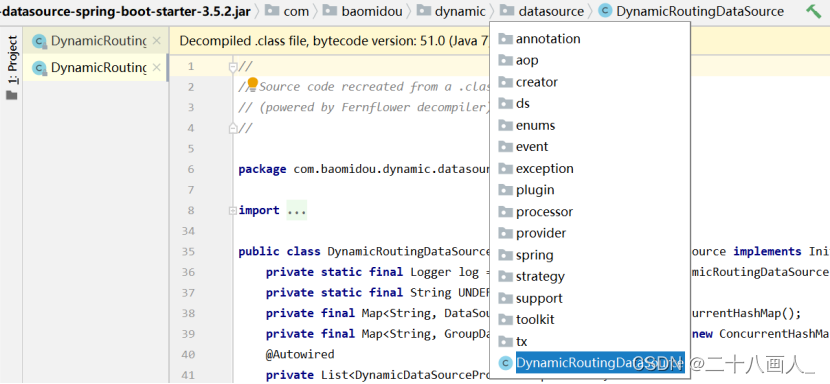The image size is (830, 384).
Task: Click the Logger type on line 36
Action: click(x=430, y=272)
